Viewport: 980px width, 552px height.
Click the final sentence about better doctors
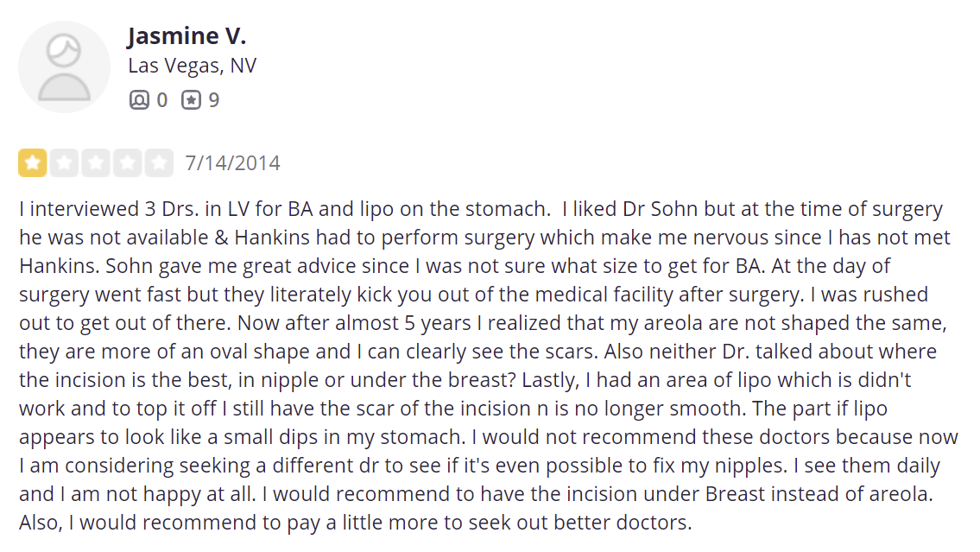pos(355,523)
